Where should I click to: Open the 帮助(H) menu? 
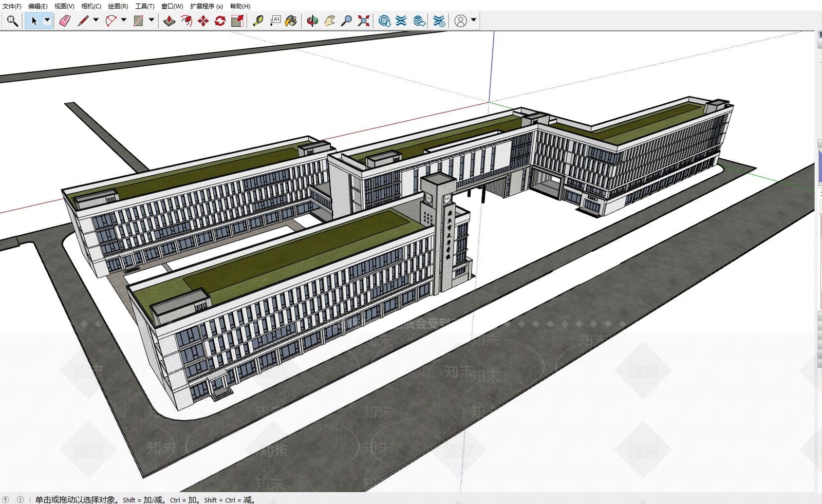(x=240, y=6)
